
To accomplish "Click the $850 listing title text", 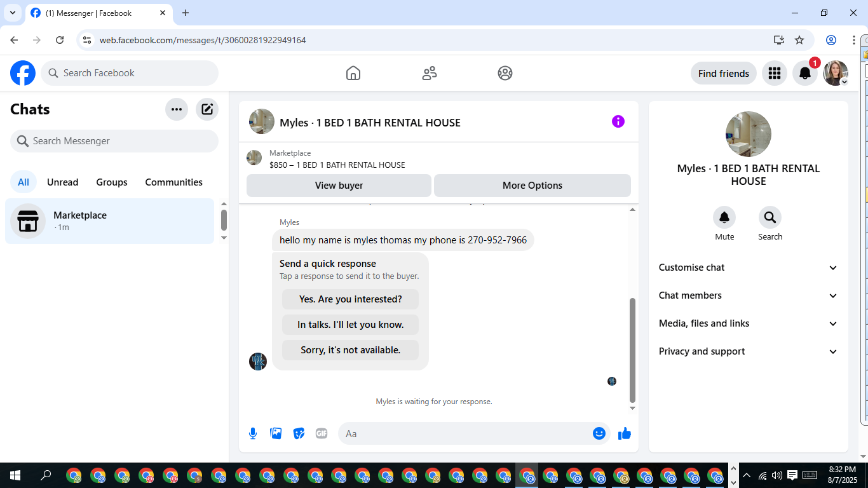I will pos(337,165).
